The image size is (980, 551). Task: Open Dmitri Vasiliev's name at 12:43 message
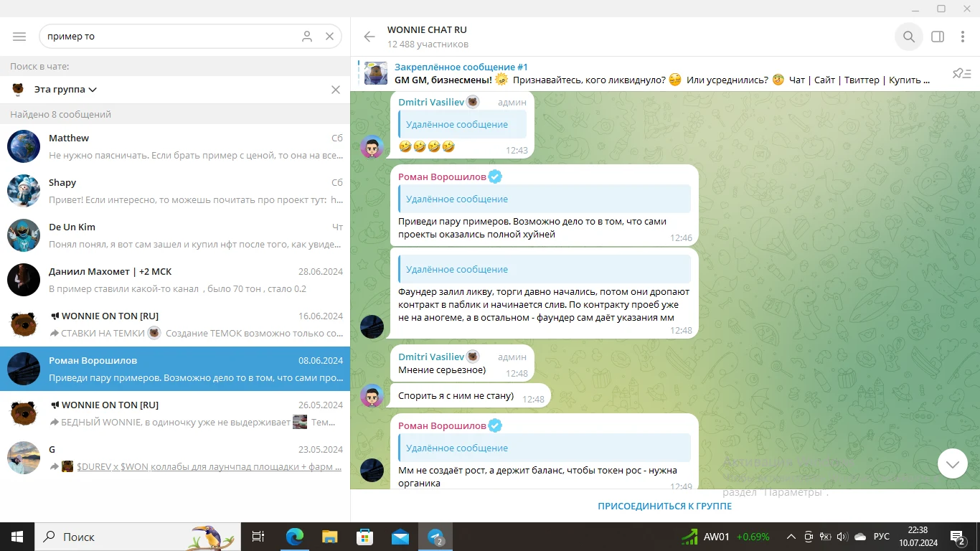pos(431,102)
